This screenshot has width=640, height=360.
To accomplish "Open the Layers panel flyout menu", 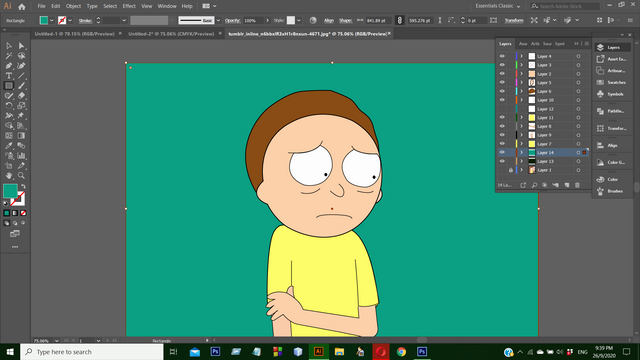I will (587, 44).
